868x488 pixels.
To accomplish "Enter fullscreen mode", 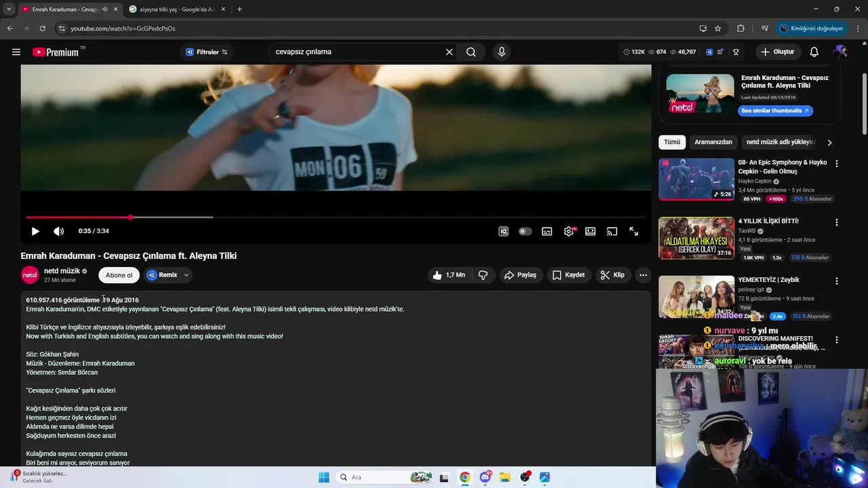I will point(633,231).
